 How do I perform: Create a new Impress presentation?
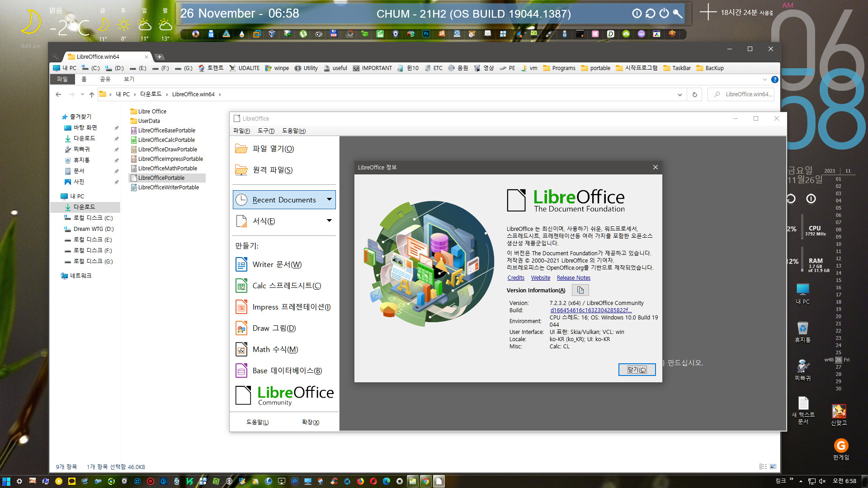tap(284, 307)
